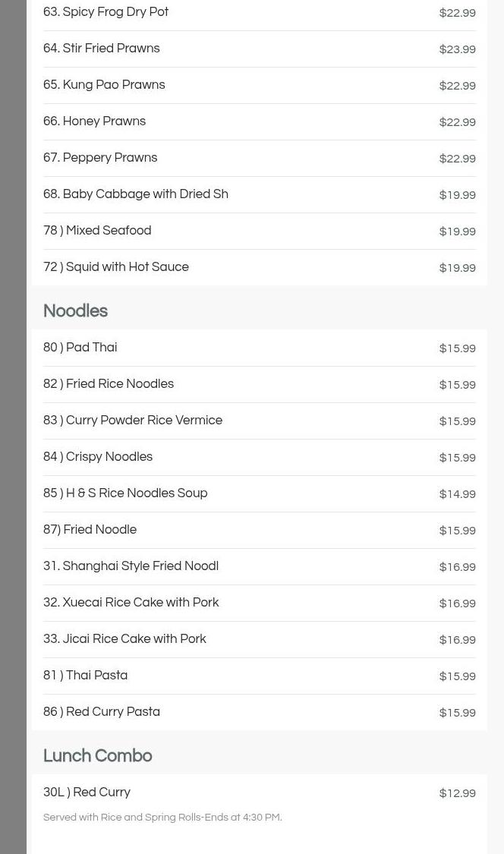Screen dimensions: 504x854
Task: Choose the Mixed Seafood item
Action: 260,232
